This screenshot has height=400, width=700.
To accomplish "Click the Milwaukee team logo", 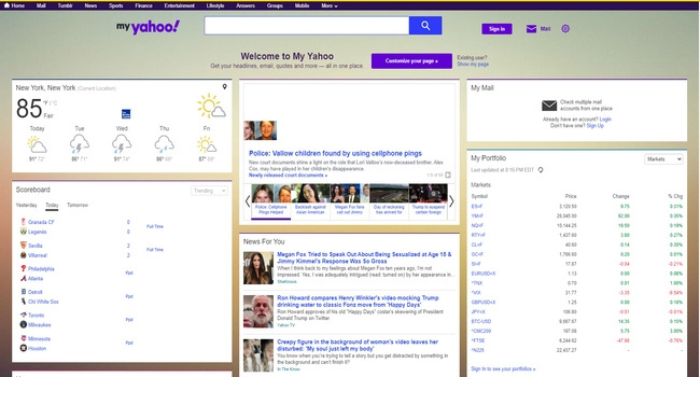I will point(23,325).
